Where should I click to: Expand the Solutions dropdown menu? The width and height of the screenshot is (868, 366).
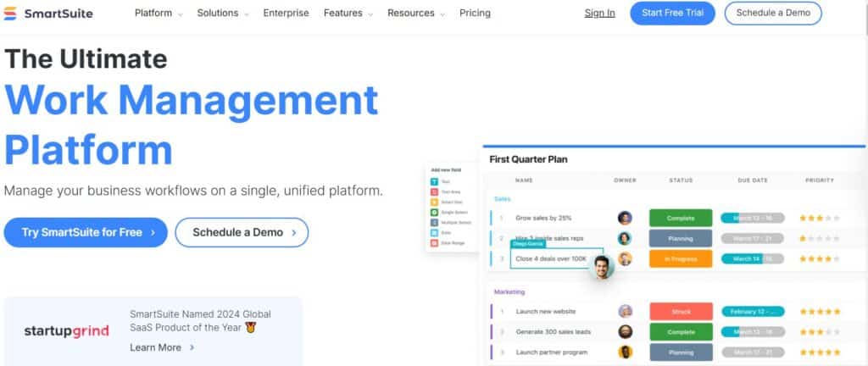[223, 14]
